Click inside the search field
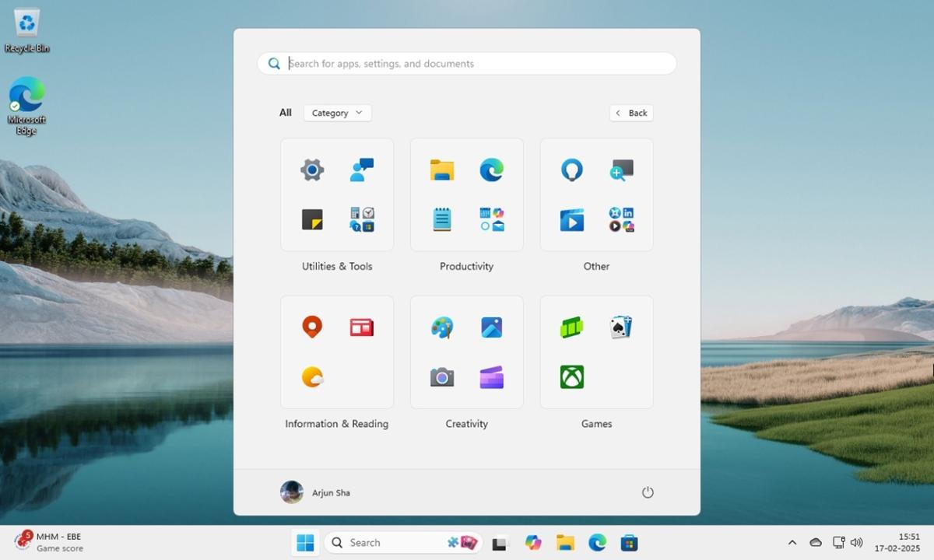This screenshot has height=560, width=934. pos(465,63)
